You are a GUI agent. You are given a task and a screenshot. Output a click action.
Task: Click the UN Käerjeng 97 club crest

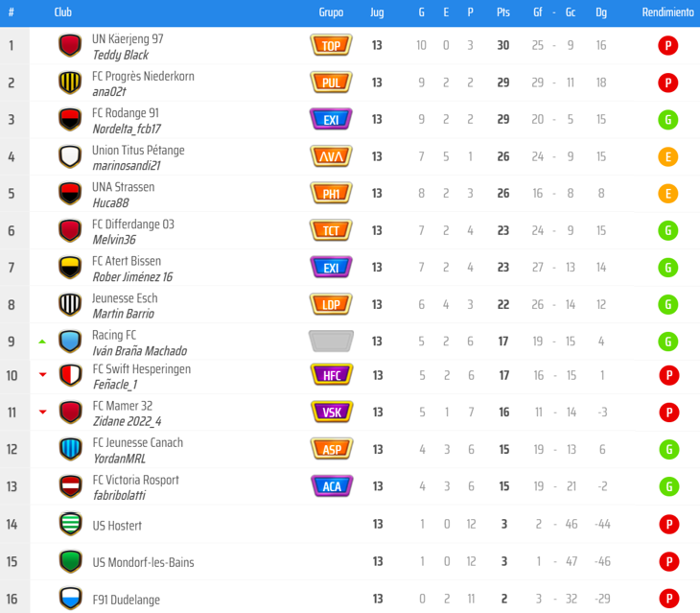[x=70, y=45]
